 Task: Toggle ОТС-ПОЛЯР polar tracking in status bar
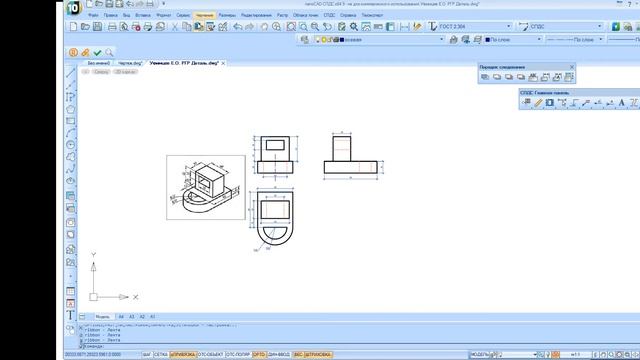click(238, 355)
